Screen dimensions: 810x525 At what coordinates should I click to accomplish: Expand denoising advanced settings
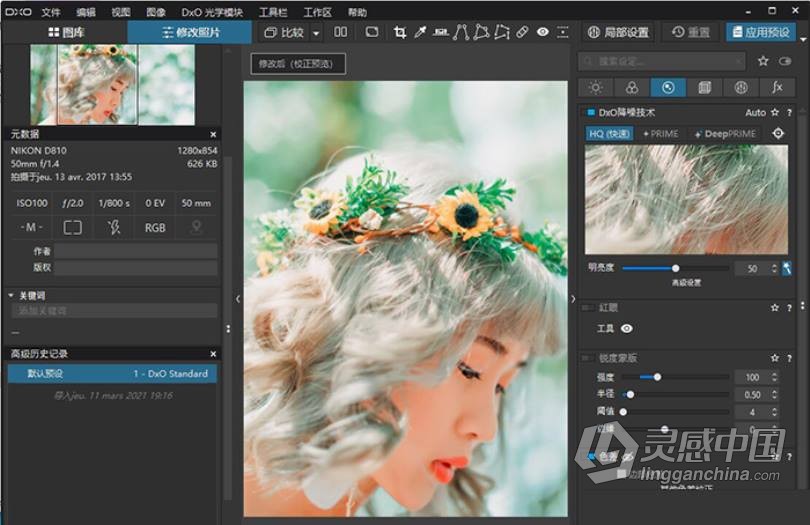[686, 283]
